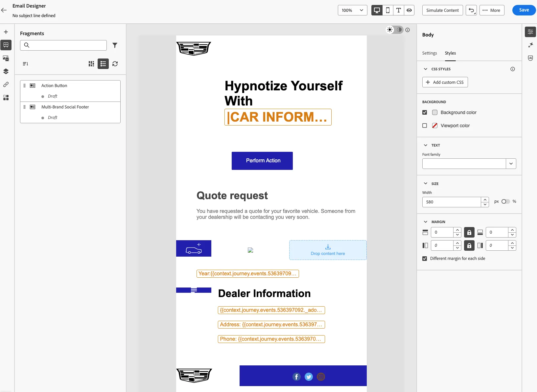Click Simulate Content button
The width and height of the screenshot is (537, 392).
(x=442, y=10)
